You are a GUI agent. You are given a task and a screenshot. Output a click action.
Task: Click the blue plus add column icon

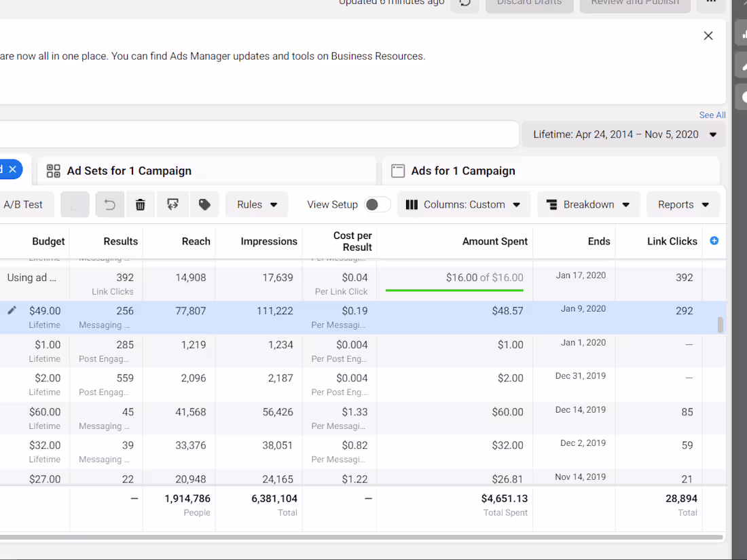(714, 241)
